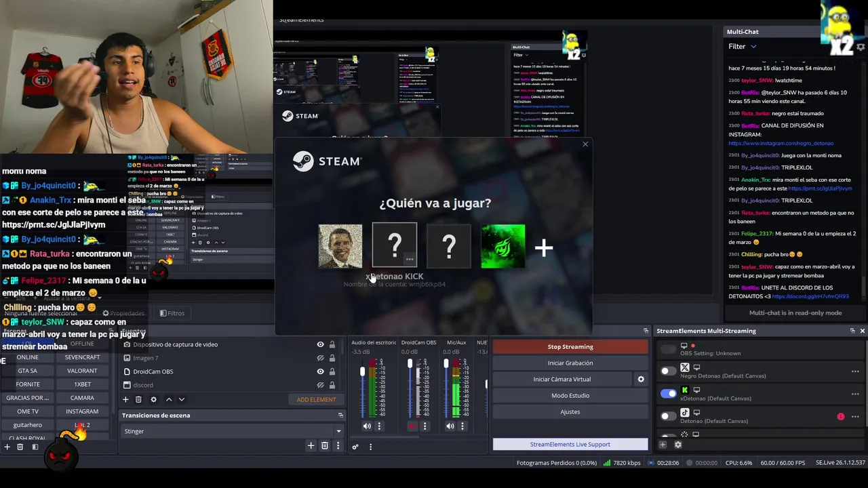Screen dimensions: 868x488
Task: Adjust Audio del escritorio volume slider
Action: pyautogui.click(x=362, y=372)
